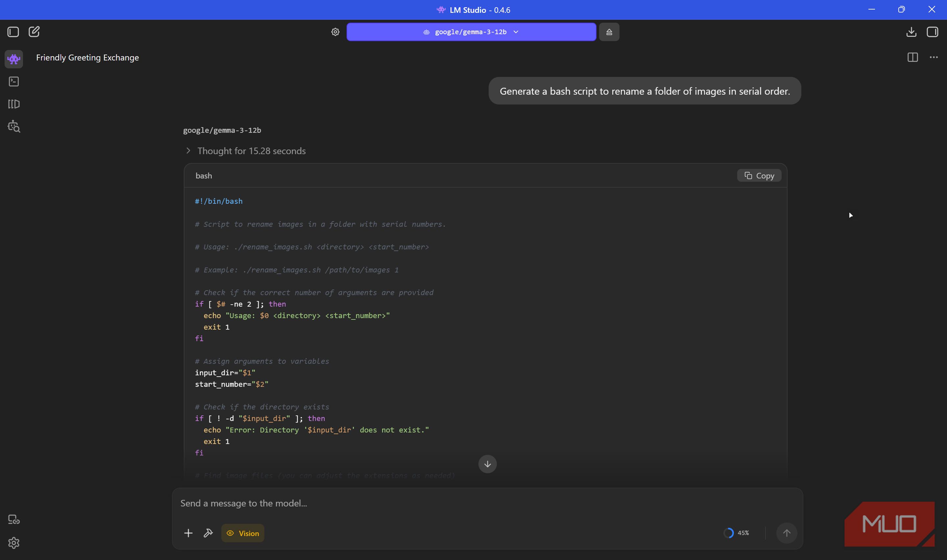Viewport: 947px width, 560px height.
Task: Open the google/gemma-3-12b model selector dropdown
Action: pos(471,32)
